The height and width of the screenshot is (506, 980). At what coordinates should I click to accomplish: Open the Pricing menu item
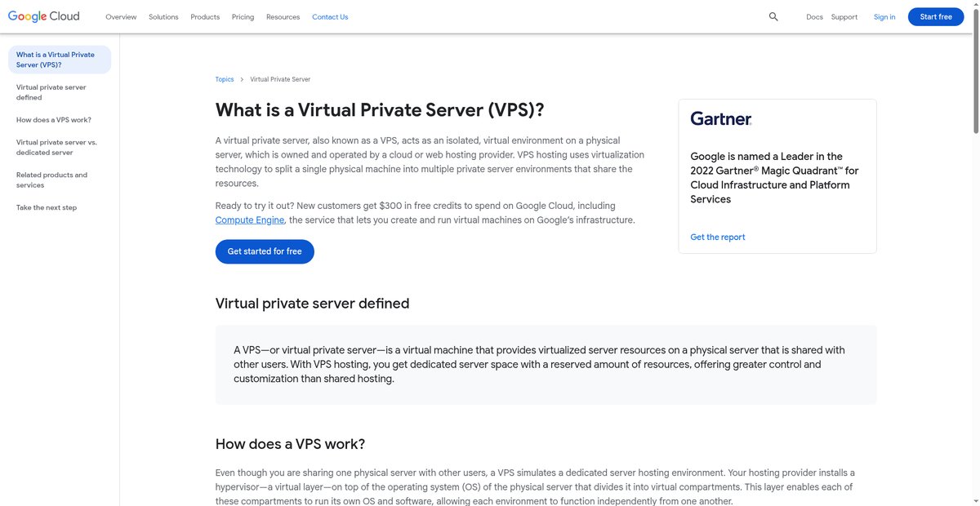coord(243,16)
